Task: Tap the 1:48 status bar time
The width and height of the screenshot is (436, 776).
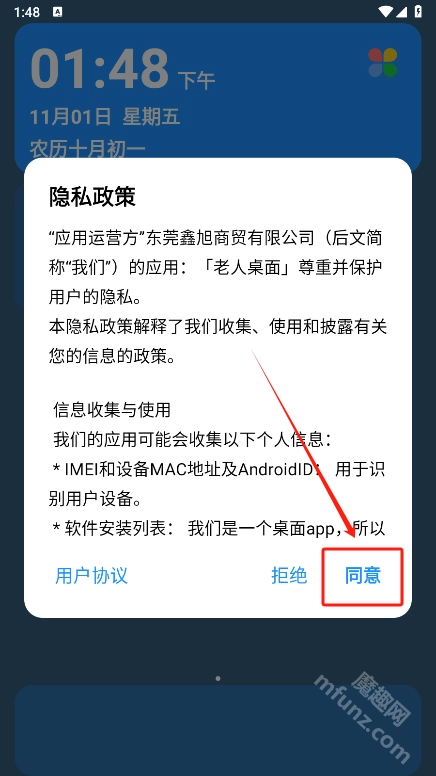Action: click(27, 11)
